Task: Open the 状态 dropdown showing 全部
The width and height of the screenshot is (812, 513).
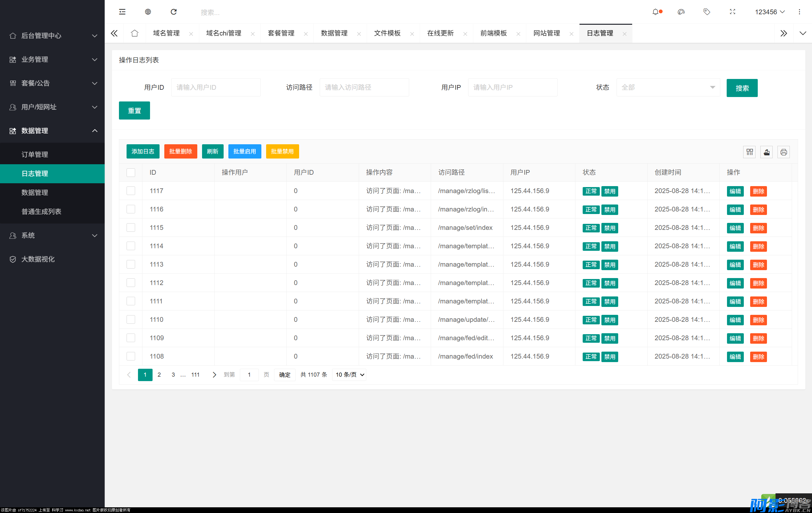Action: (668, 87)
